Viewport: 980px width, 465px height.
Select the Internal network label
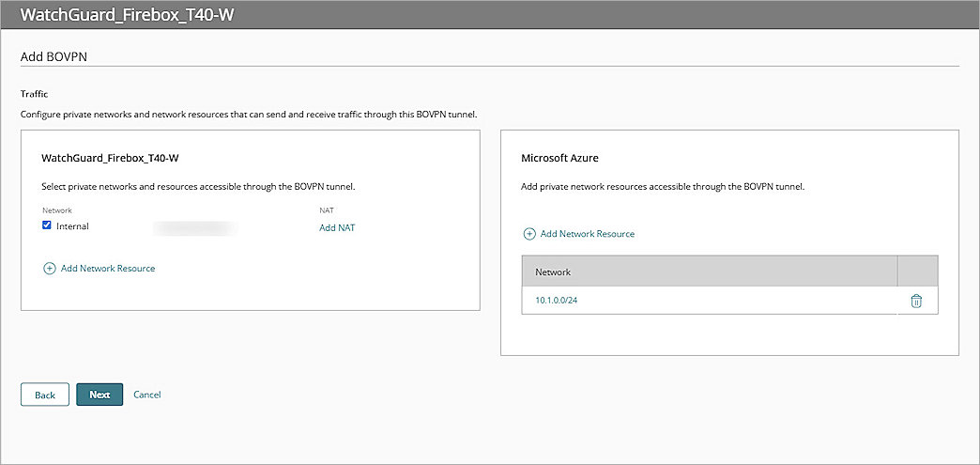(72, 226)
